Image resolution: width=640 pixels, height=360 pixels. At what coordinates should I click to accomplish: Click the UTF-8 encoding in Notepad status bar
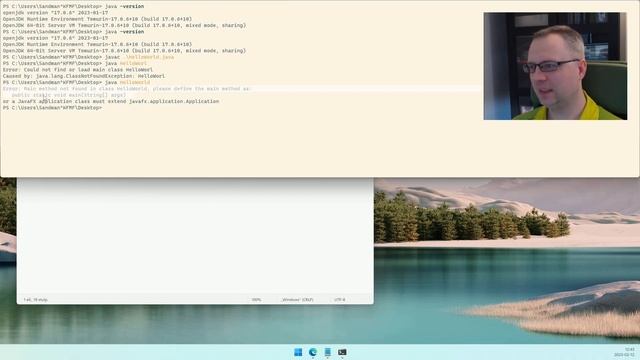coord(340,300)
